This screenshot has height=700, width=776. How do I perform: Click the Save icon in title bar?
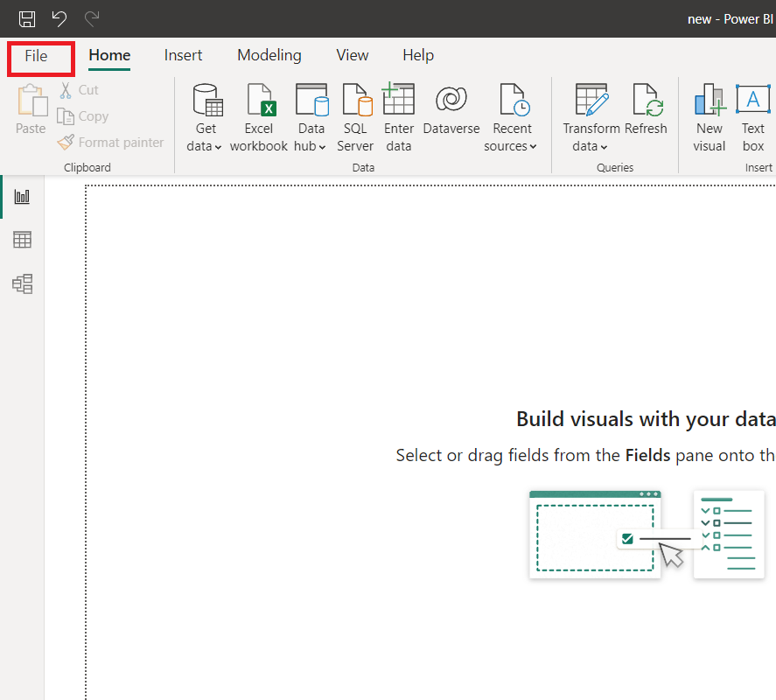(x=27, y=18)
